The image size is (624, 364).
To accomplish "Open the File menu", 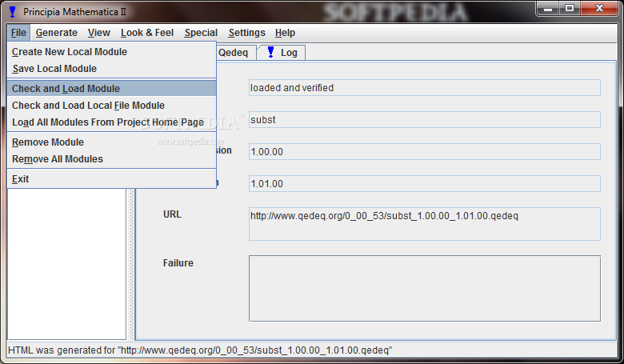I will click(18, 33).
